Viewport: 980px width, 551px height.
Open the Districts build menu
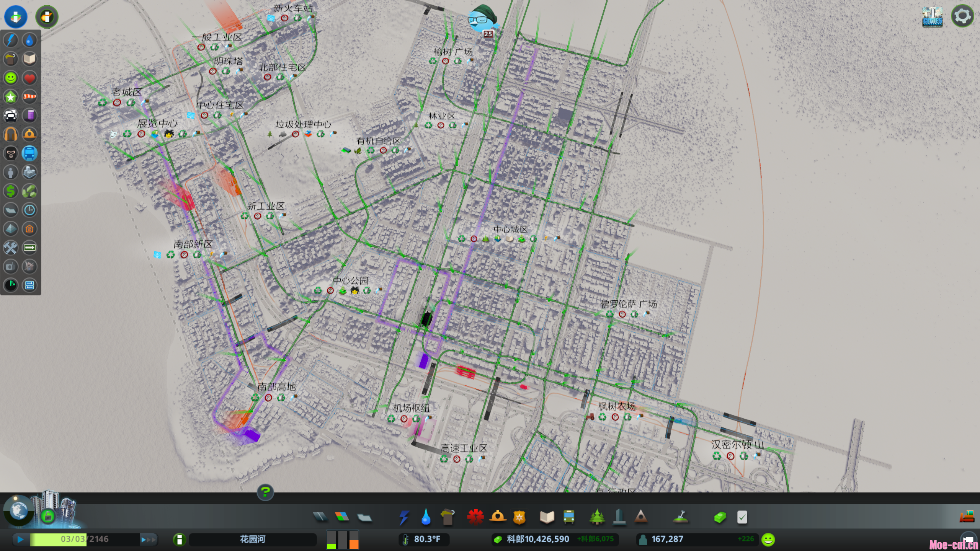tap(364, 517)
